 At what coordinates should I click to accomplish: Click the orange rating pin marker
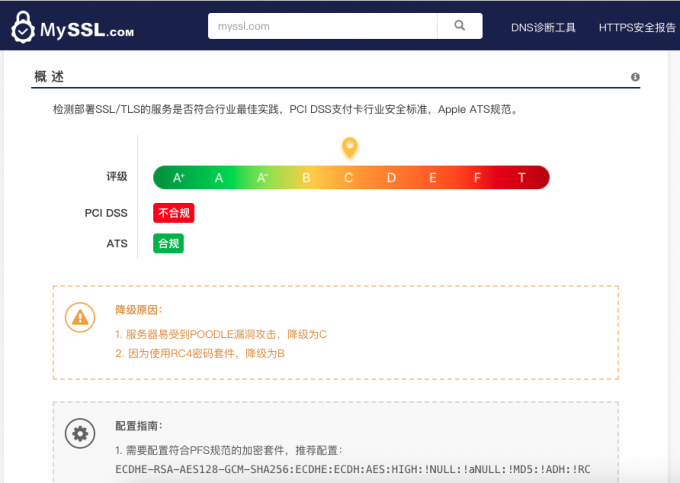point(350,147)
